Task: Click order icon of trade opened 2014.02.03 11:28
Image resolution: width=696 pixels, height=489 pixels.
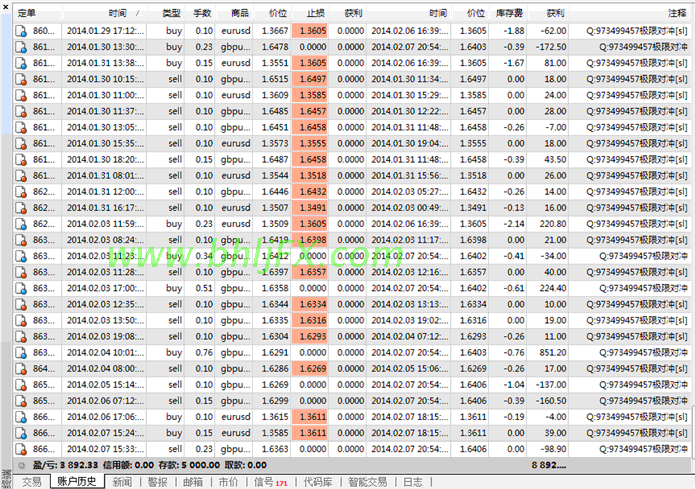Action: click(x=21, y=272)
